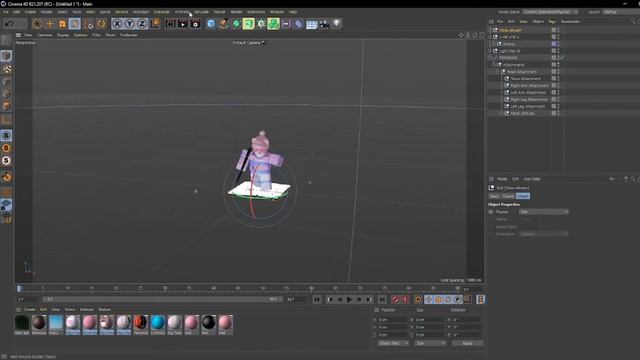The width and height of the screenshot is (640, 360).
Task: Toggle Autokeying red button
Action: 405,300
